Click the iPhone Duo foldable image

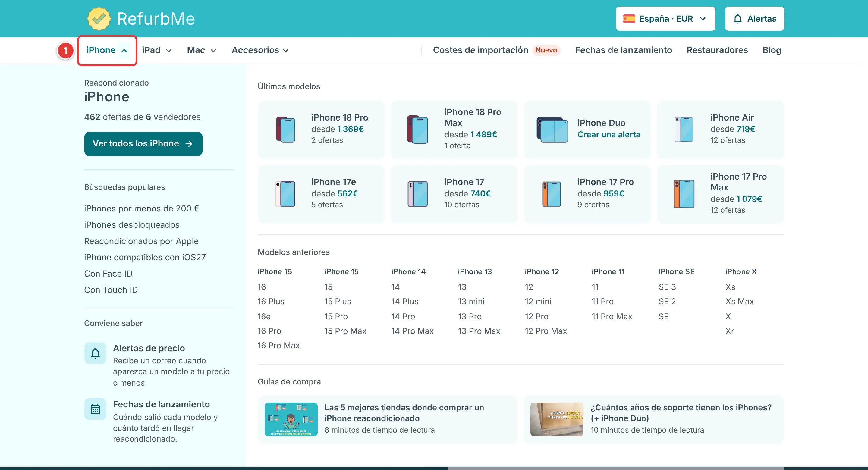point(552,129)
